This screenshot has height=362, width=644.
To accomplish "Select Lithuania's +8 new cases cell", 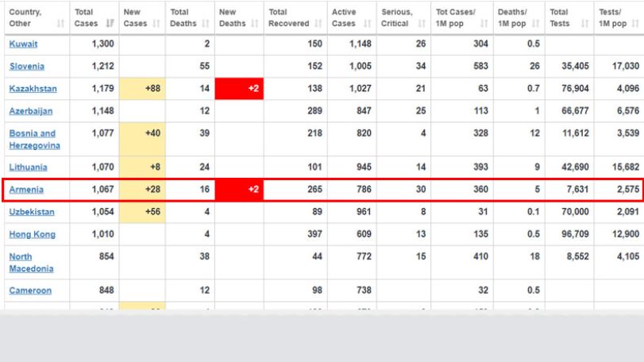I will point(142,167).
